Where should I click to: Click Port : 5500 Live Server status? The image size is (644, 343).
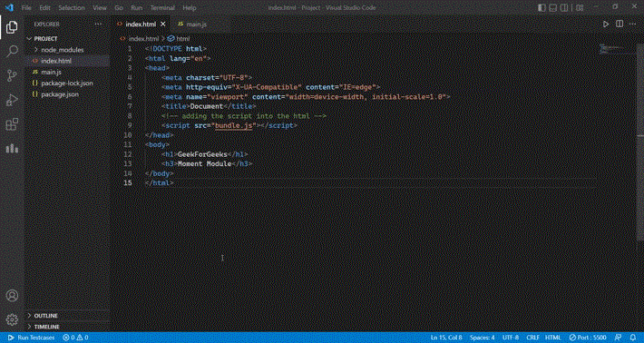(588, 338)
